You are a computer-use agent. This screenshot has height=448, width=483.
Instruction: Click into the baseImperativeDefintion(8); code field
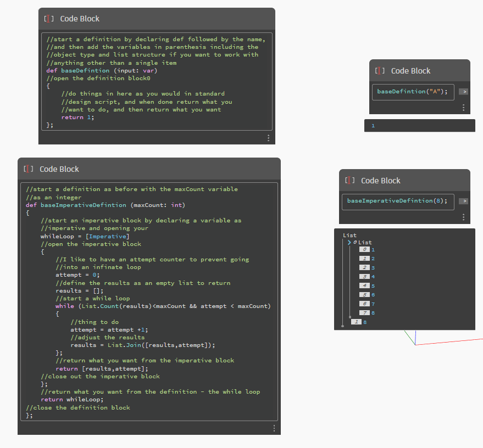[x=398, y=201]
